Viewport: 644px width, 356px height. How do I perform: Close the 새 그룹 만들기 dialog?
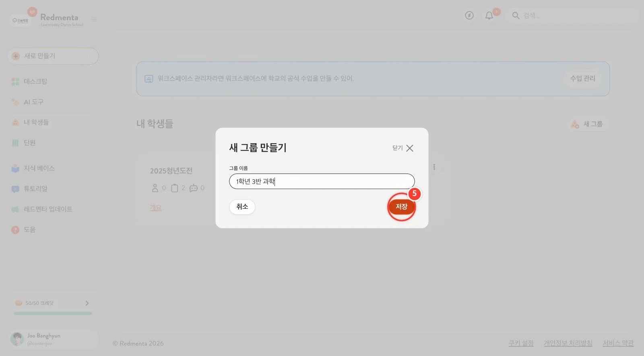tap(403, 148)
